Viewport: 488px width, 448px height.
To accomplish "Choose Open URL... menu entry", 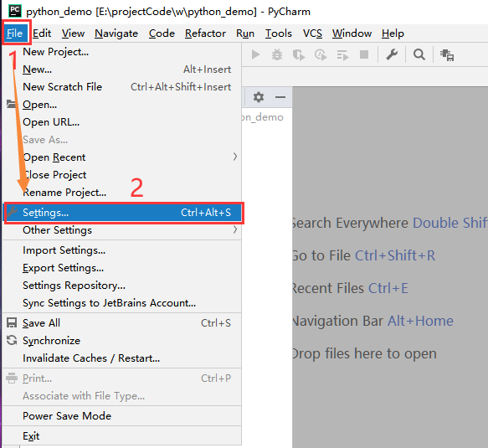I will click(x=122, y=122).
